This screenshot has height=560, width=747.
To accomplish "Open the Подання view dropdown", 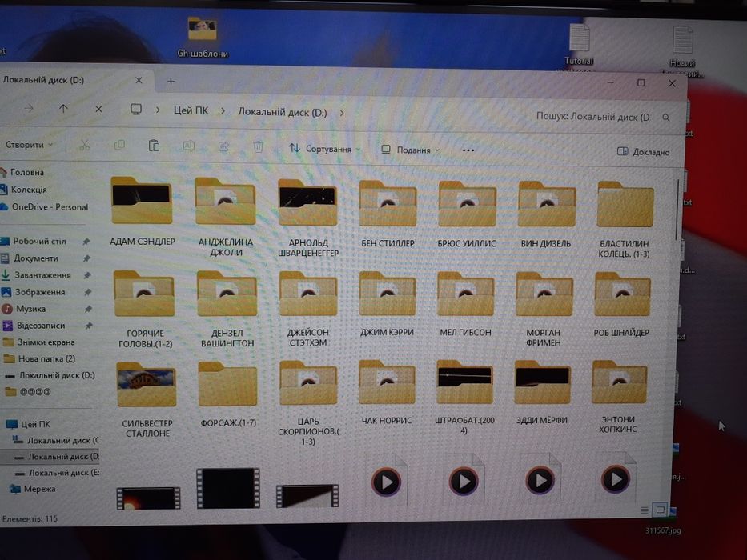I will coord(410,150).
